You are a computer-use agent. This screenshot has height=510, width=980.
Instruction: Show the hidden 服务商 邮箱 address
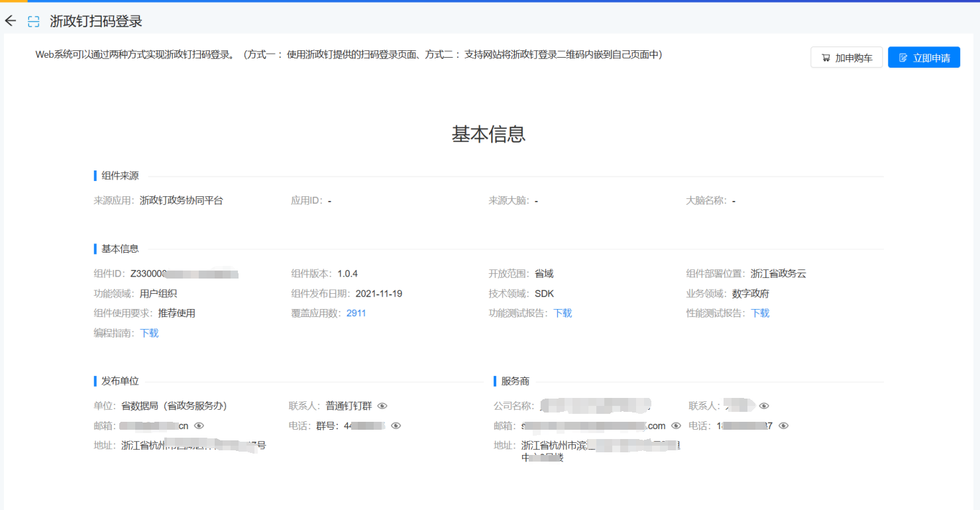click(676, 426)
